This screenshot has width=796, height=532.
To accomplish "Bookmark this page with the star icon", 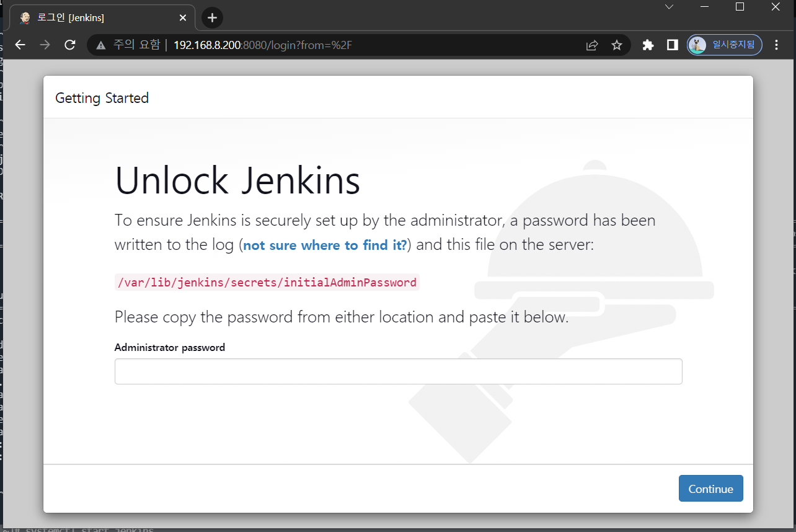I will (617, 45).
